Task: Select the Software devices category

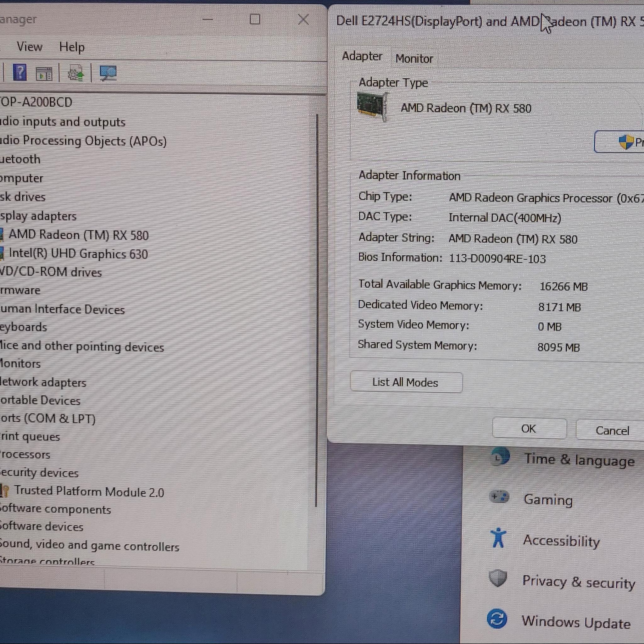Action: point(42,527)
